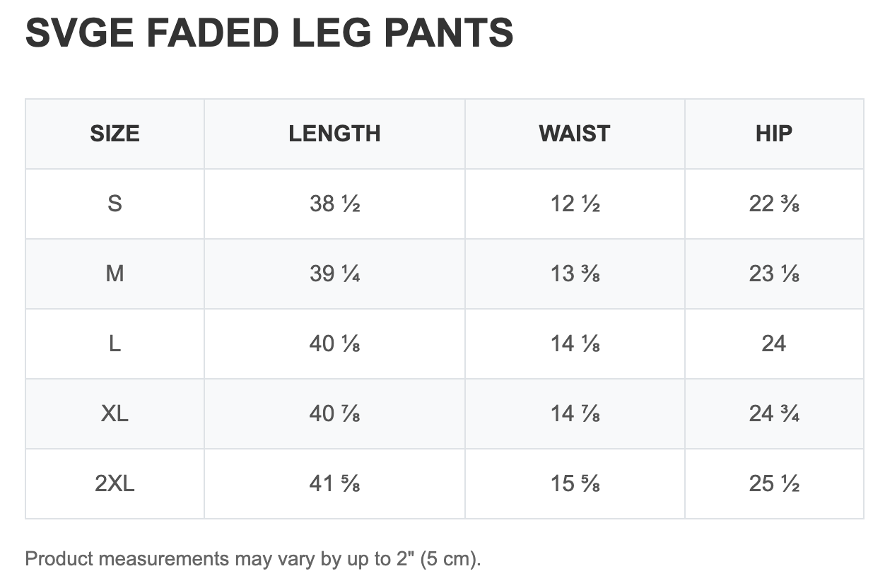This screenshot has width=885, height=588.
Task: Select the S size row label
Action: [x=115, y=204]
